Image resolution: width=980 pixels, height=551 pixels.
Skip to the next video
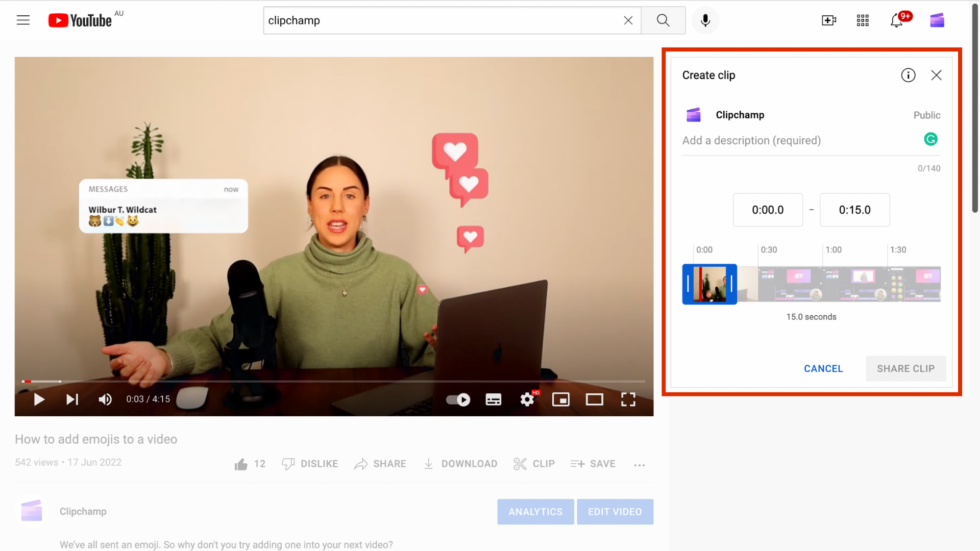pyautogui.click(x=72, y=399)
